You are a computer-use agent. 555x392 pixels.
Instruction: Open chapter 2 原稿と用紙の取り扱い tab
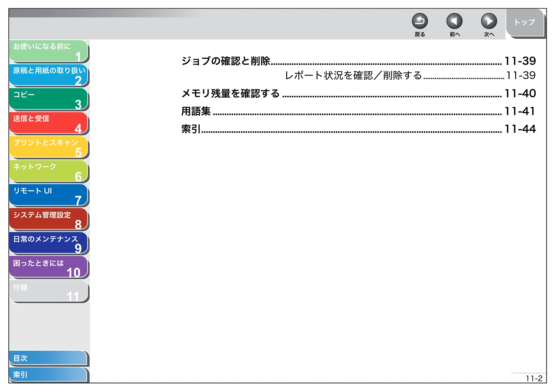[x=49, y=75]
